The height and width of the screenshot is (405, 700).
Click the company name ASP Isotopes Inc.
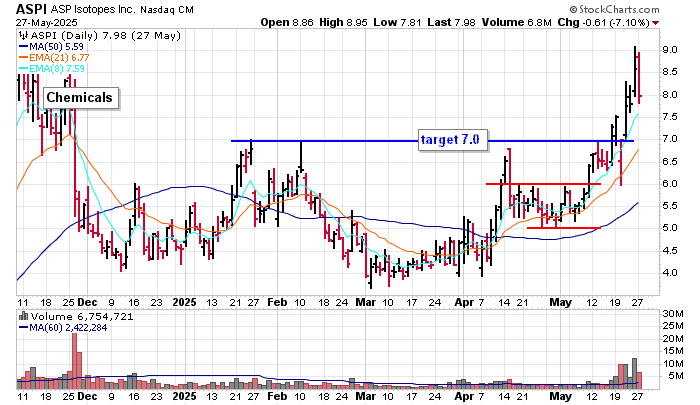click(x=92, y=9)
